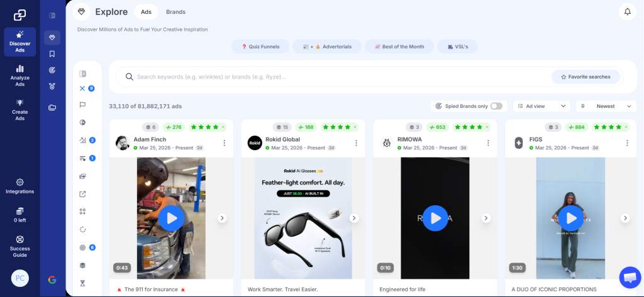Toggle Spied Brands only switch
Viewport: 644px width, 297px height.
(496, 106)
